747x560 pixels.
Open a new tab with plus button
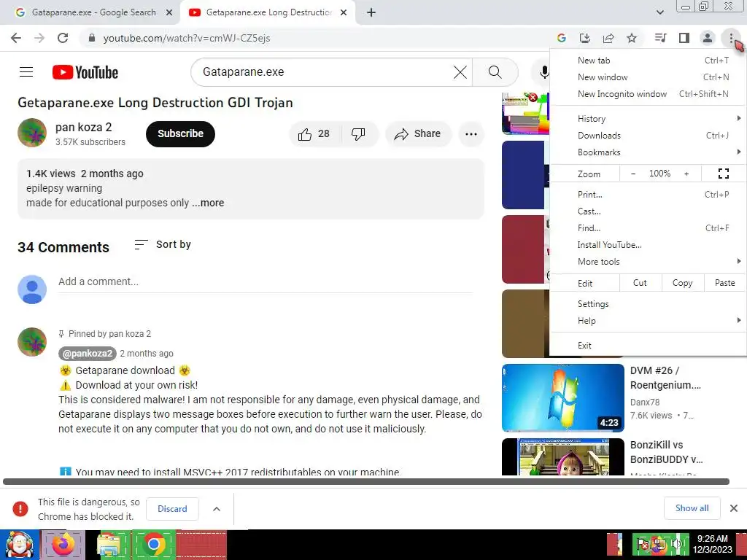[x=371, y=12]
